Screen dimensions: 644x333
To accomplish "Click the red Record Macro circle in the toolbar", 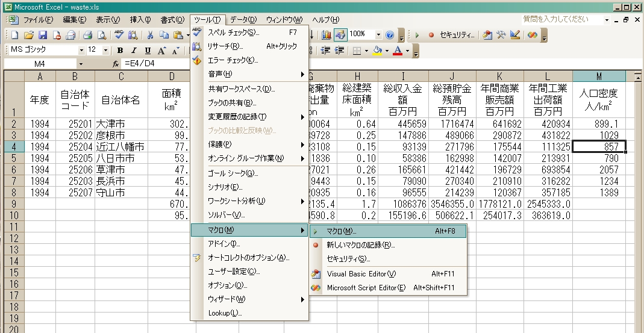I will click(431, 36).
